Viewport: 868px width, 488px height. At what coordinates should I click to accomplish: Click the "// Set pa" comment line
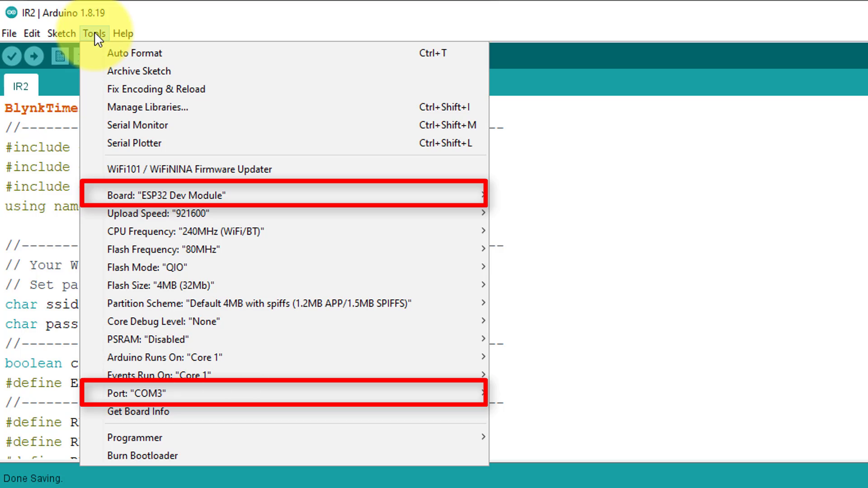42,285
